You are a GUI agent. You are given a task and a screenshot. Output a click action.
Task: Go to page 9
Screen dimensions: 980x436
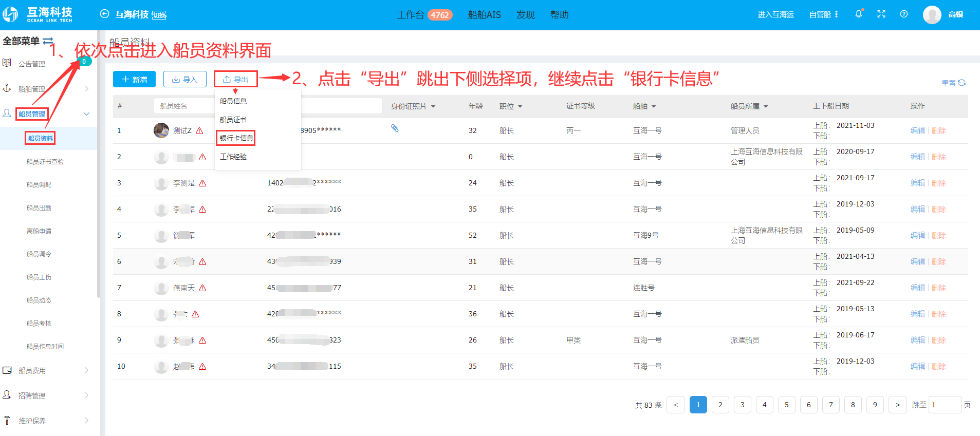point(875,405)
